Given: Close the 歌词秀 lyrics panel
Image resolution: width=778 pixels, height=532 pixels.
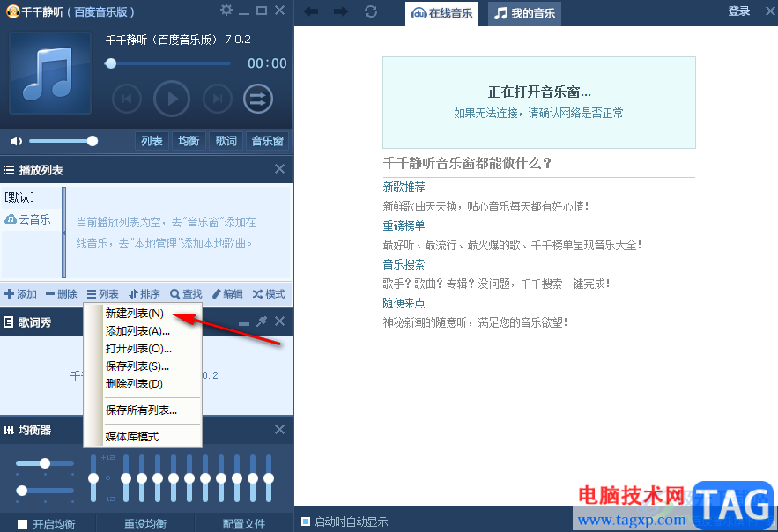Looking at the screenshot, I should click(x=280, y=321).
